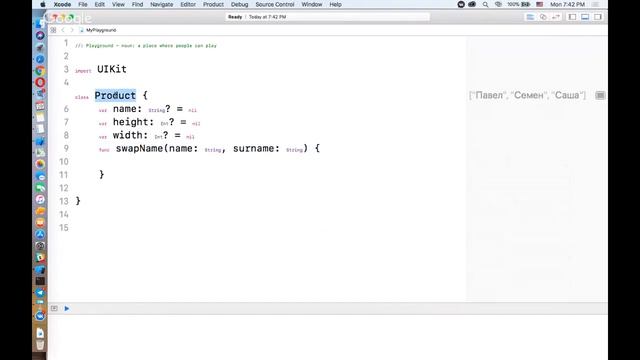Open App Store from the Dock
640x360 pixels.
coord(40,234)
